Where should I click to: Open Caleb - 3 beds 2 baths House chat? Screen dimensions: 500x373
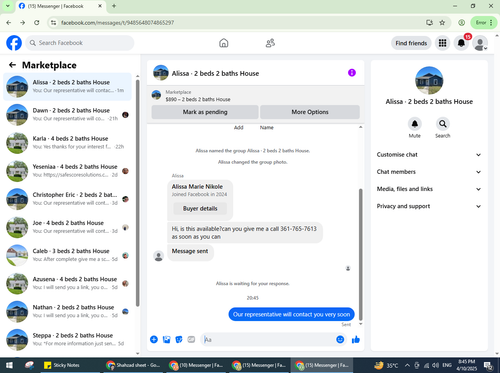coord(68,255)
